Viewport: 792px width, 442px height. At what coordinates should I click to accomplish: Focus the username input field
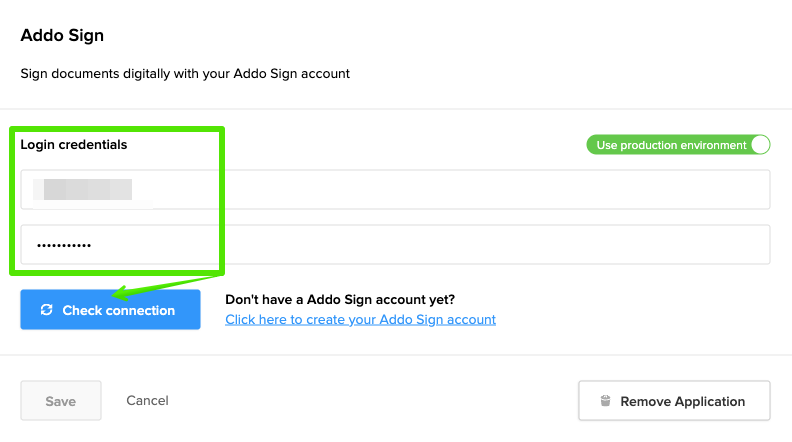click(450, 189)
